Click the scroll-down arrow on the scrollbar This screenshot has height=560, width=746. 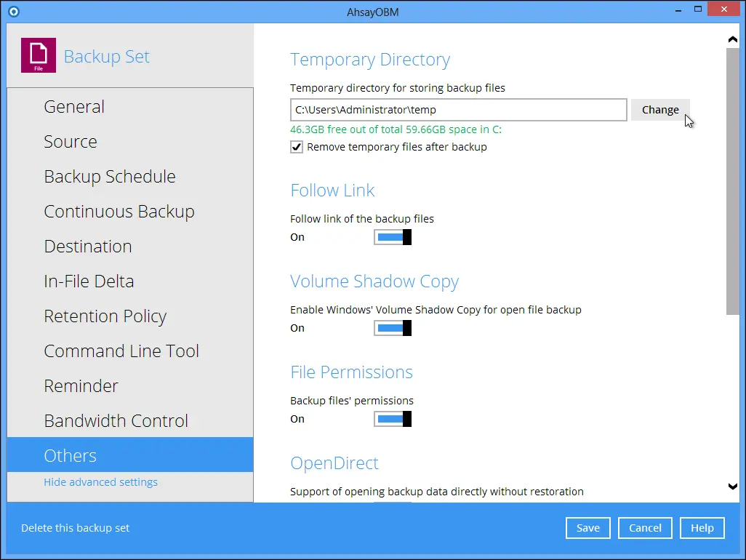coord(733,486)
